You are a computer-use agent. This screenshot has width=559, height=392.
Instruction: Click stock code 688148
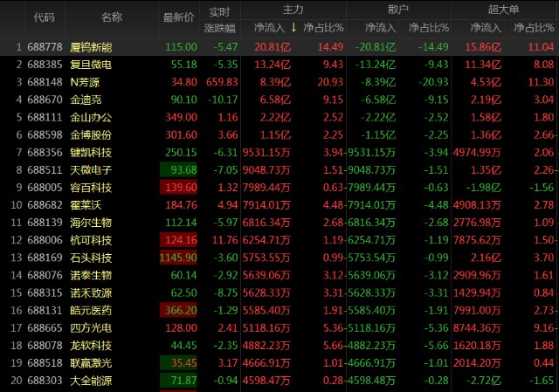pos(45,82)
